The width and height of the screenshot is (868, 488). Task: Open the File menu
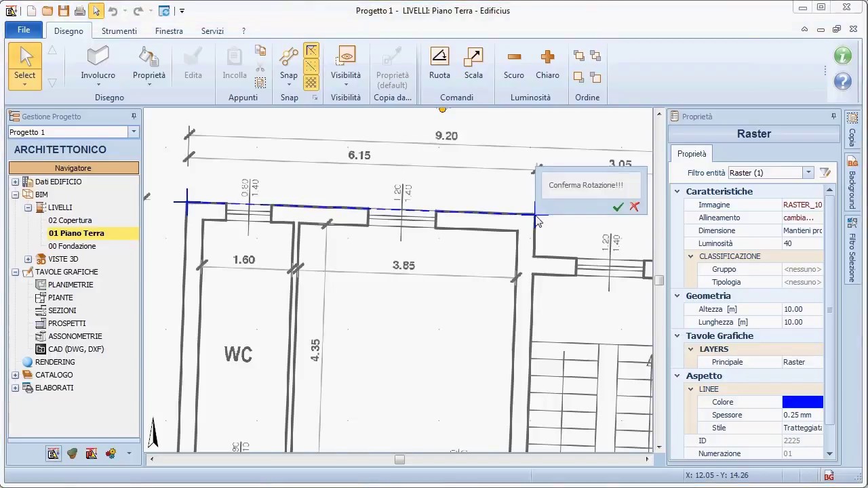24,30
